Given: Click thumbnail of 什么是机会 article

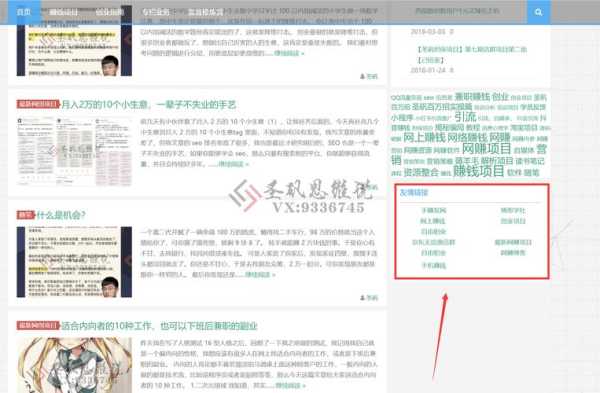Looking at the screenshot, I should pyautogui.click(x=74, y=262).
